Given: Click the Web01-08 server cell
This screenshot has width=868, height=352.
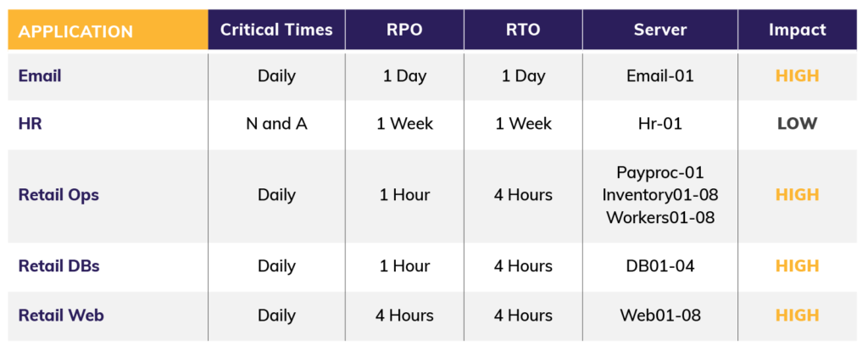Looking at the screenshot, I should point(659,316).
